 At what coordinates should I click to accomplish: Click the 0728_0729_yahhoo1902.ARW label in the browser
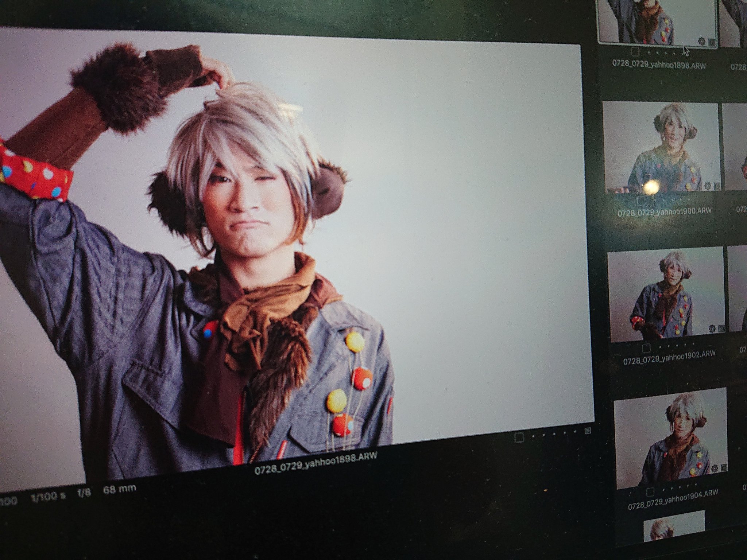pyautogui.click(x=669, y=357)
